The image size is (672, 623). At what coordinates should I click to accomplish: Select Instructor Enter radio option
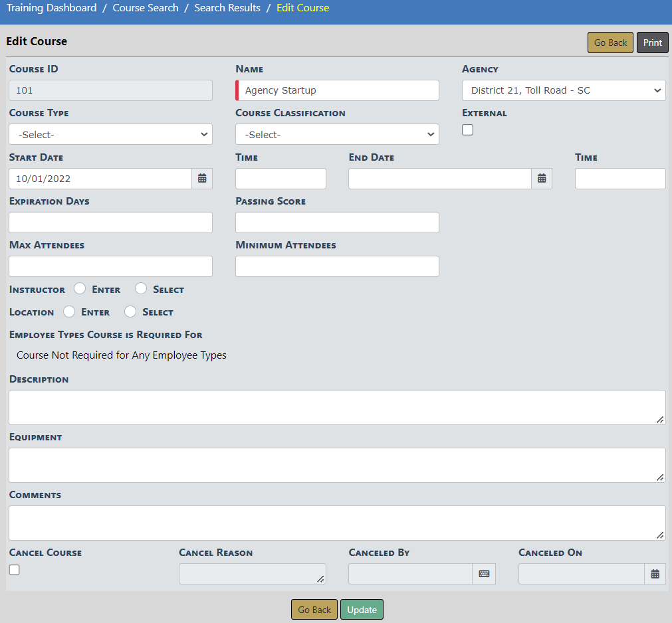pyautogui.click(x=80, y=288)
